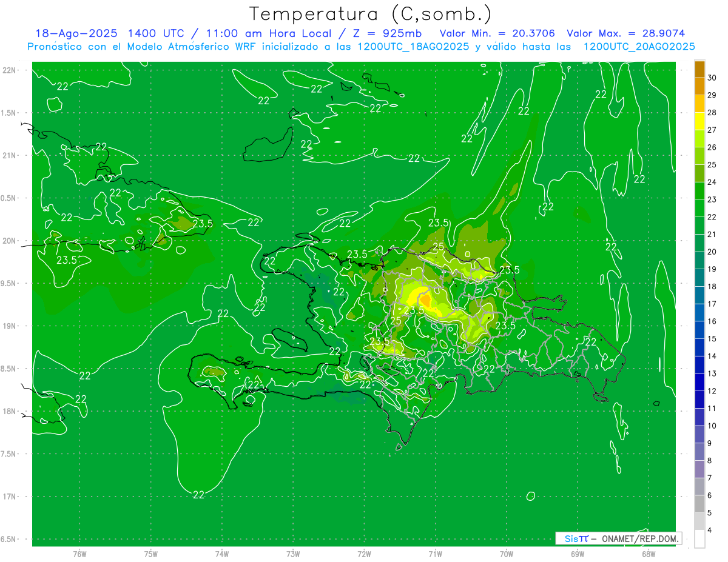Click the "70W" longitude axis label
The image size is (728, 562).
pyautogui.click(x=507, y=554)
